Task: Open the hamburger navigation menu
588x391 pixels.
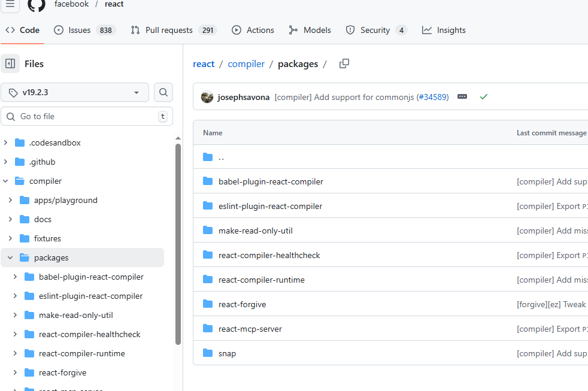Action: (x=10, y=5)
